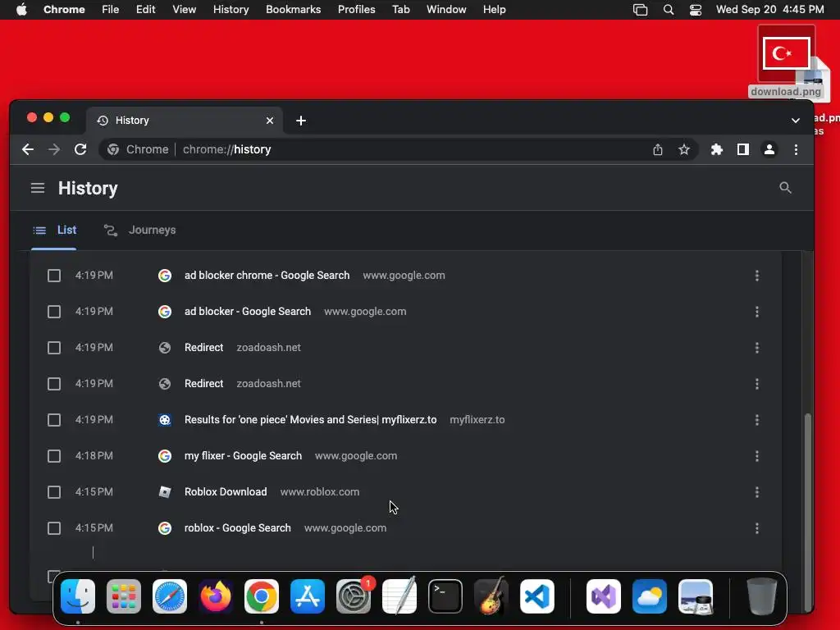Open System Settings from the Dock

(354, 596)
